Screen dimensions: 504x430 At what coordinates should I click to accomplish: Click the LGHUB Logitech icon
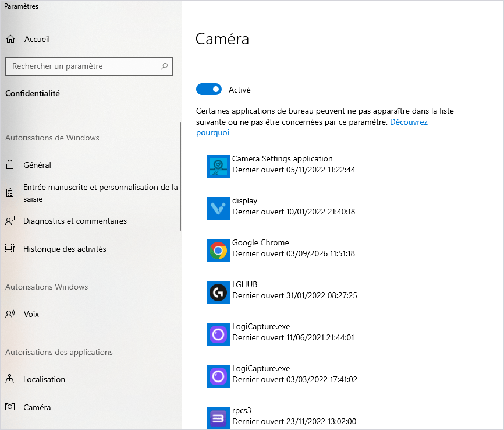point(218,292)
